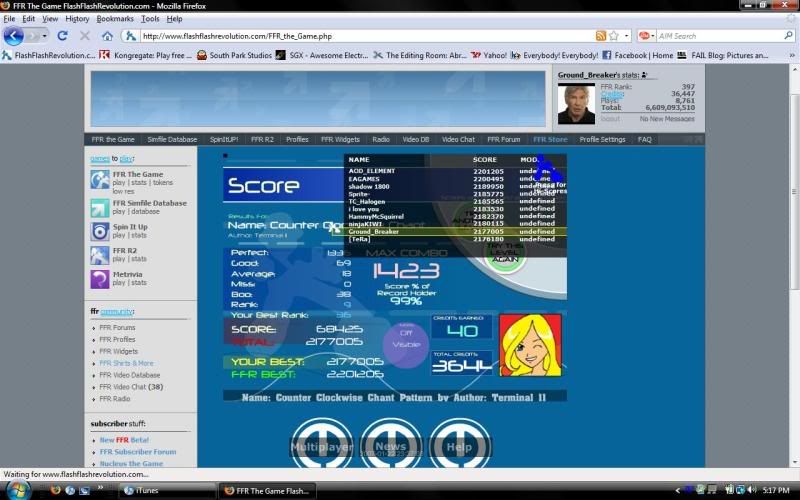
Task: Click the Firefox Back navigation arrow
Action: 14,36
